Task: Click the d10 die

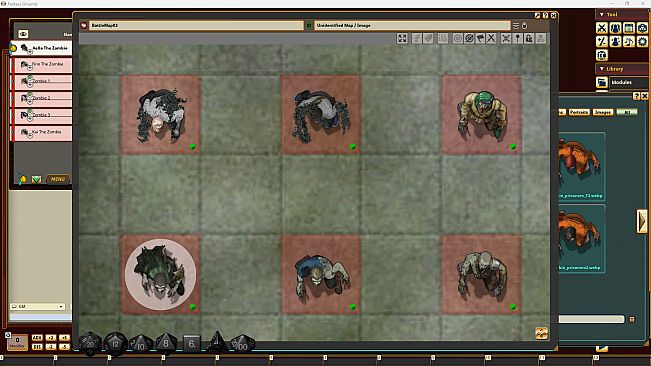Action: pos(141,344)
